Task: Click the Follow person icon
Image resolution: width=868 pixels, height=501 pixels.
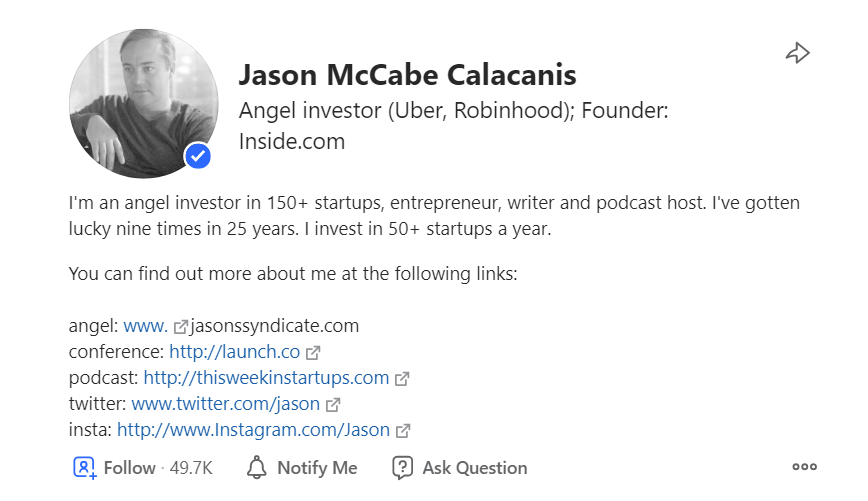Action: [84, 467]
